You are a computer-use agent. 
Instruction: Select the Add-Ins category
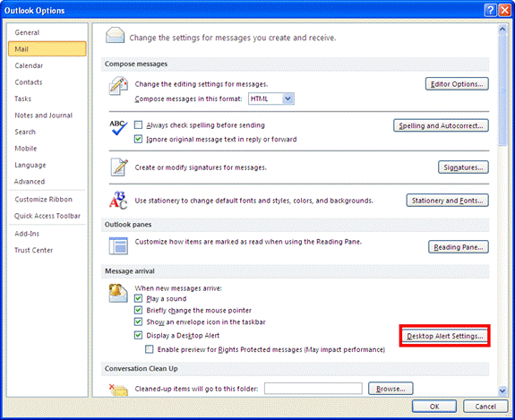tap(47, 234)
